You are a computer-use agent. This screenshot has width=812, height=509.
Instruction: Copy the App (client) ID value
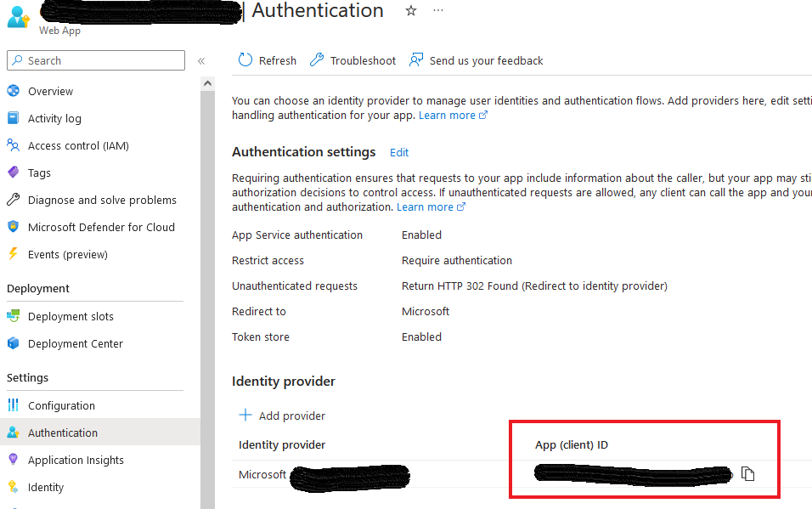(747, 473)
